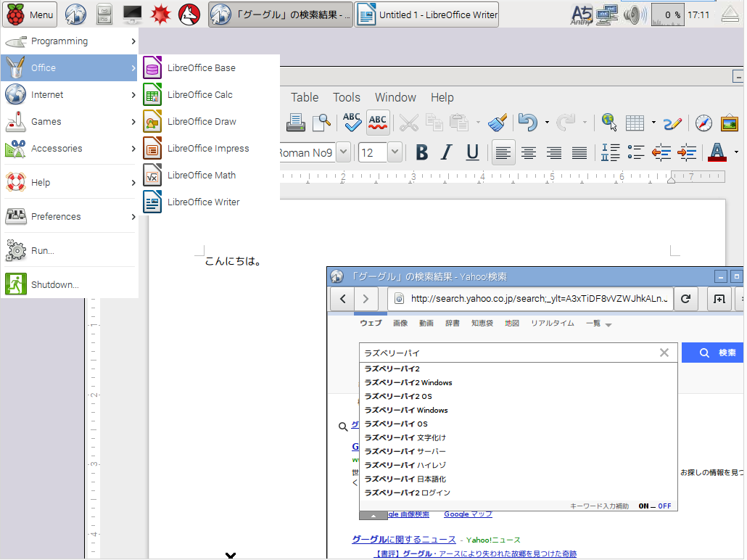Viewport: 747px width, 560px height.
Task: Select Shutdown... from main menu
Action: 70,284
